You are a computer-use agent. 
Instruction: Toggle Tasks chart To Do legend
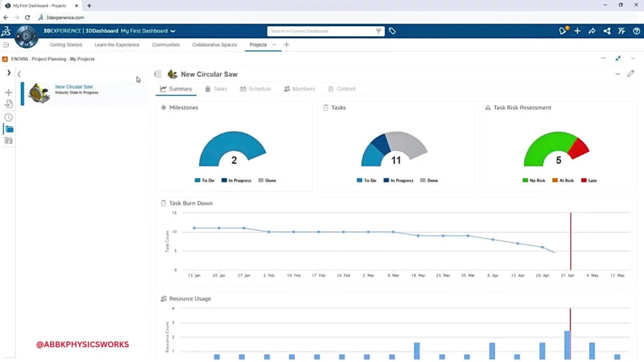click(x=367, y=180)
